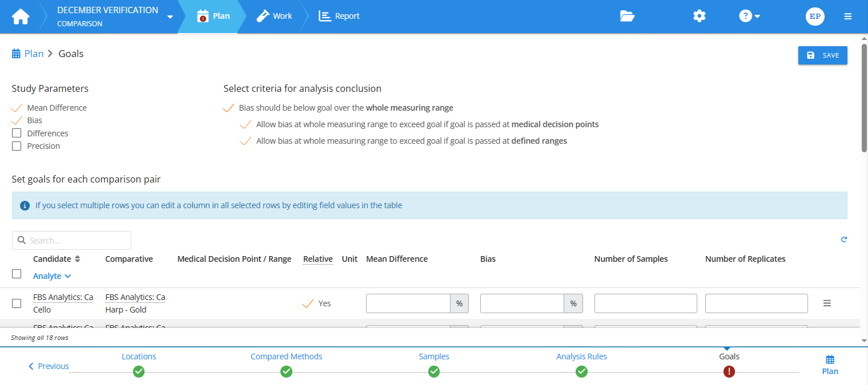Open the hamburger menu in header
The height and width of the screenshot is (385, 868).
847,17
